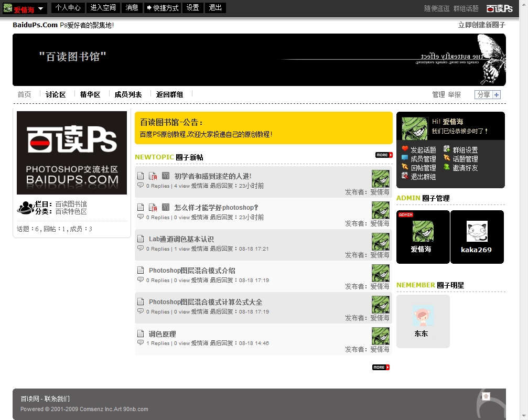Open 群组设置 group settings
Screen dimensions: 528x420
pos(466,150)
